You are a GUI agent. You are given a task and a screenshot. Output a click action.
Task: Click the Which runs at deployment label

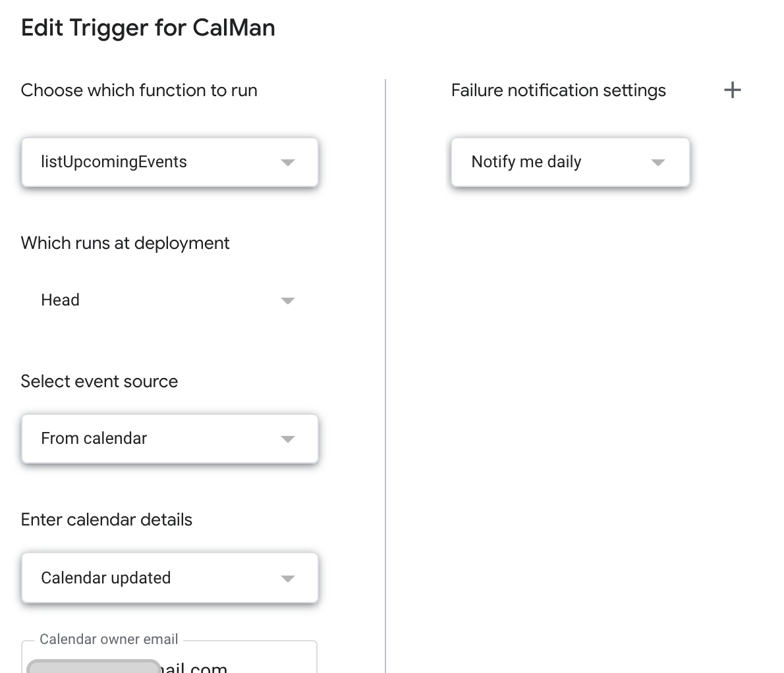click(125, 243)
